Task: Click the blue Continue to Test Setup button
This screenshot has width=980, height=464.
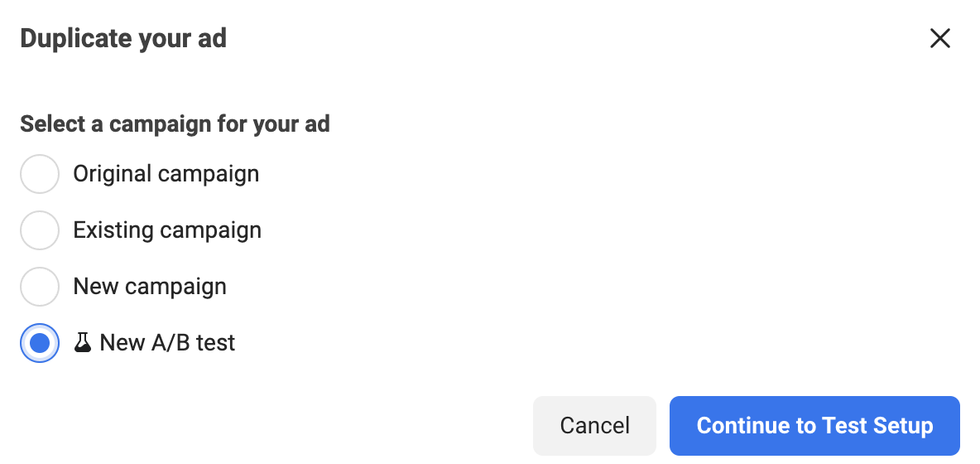Action: (x=814, y=425)
